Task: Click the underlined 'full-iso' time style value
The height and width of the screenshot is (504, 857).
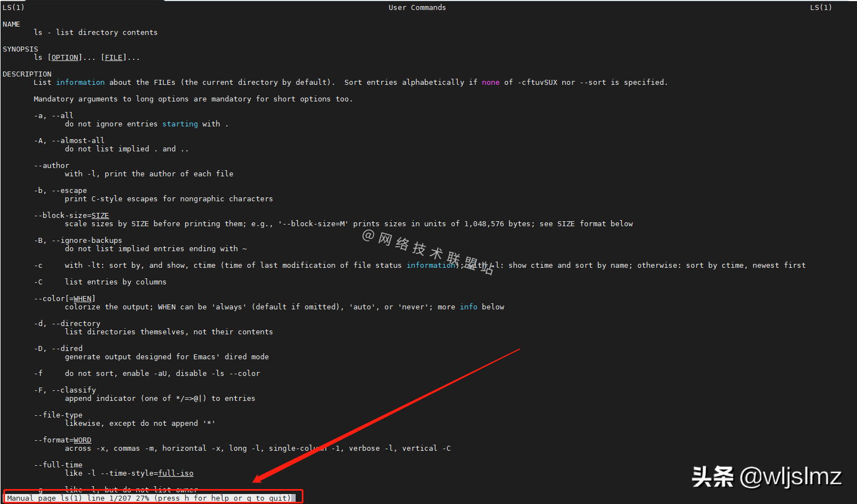Action: pyautogui.click(x=176, y=473)
